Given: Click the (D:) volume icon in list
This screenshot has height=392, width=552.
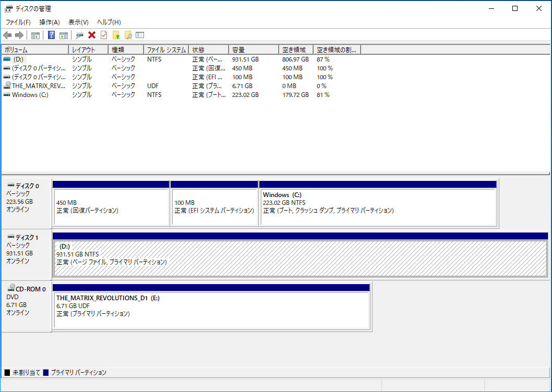Looking at the screenshot, I should (7, 59).
